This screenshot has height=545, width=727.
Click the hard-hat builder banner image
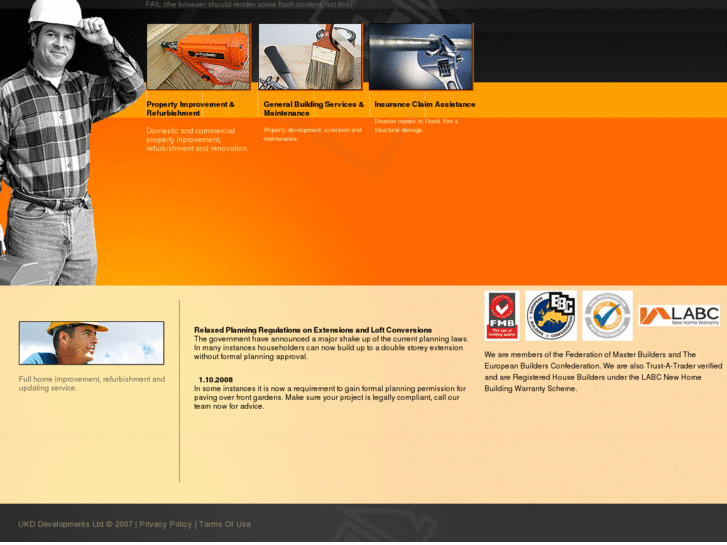coord(91,343)
